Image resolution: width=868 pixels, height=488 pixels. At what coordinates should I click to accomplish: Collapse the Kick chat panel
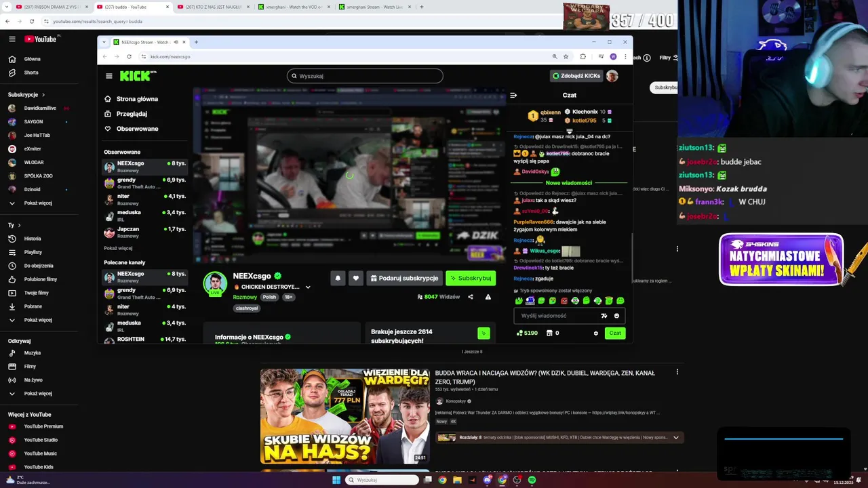513,95
